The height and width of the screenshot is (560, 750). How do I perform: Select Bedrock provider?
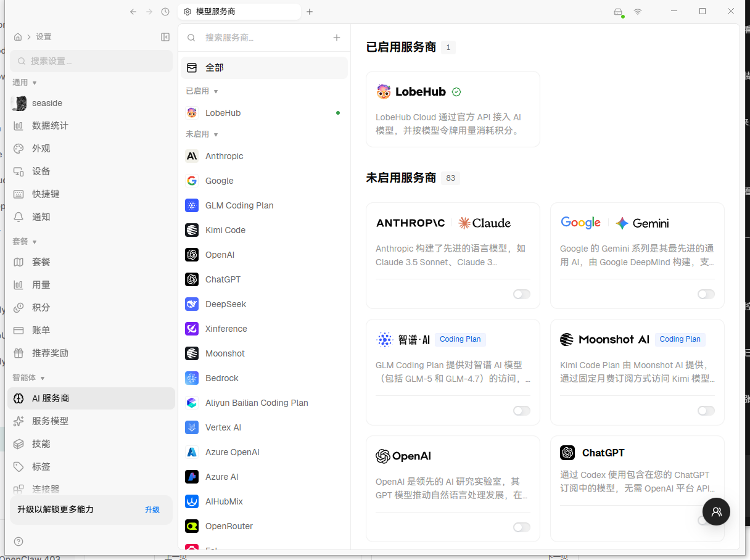264,378
